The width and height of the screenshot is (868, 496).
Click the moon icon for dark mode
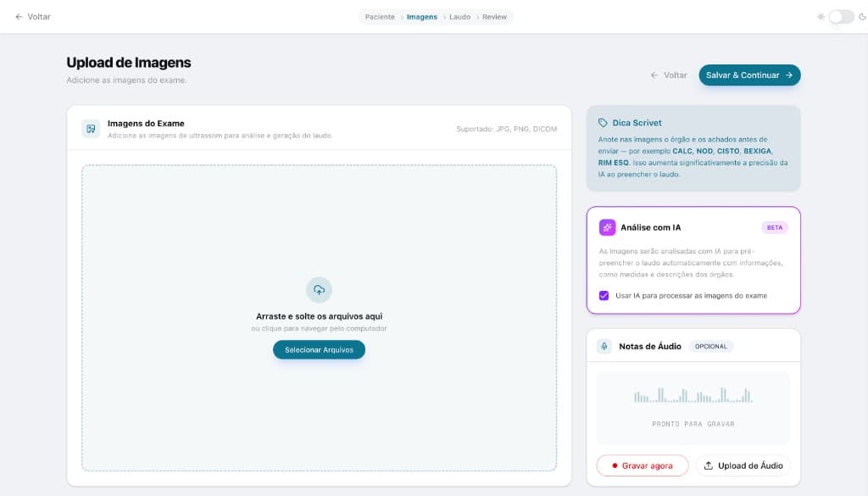click(862, 17)
